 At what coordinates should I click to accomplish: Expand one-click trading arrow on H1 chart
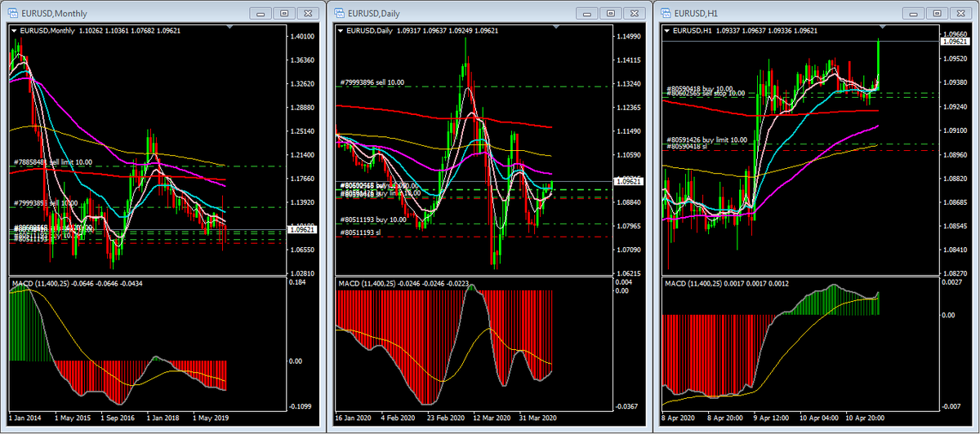(667, 30)
